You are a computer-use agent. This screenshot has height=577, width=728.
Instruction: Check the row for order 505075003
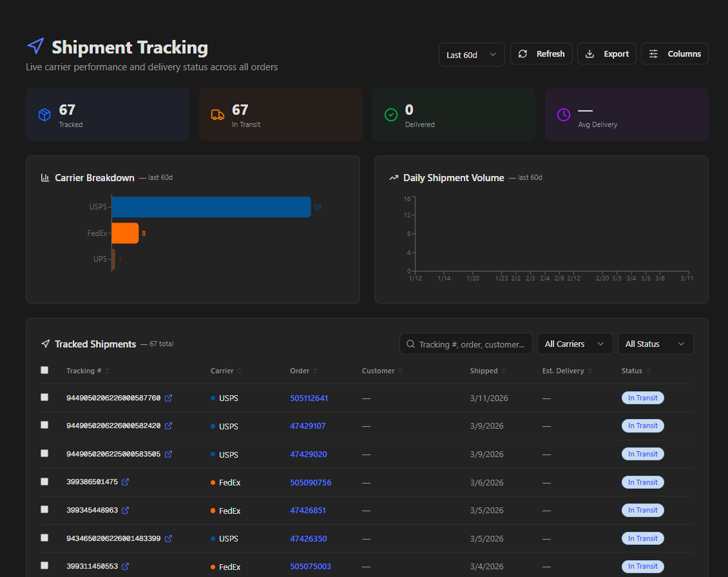click(44, 565)
